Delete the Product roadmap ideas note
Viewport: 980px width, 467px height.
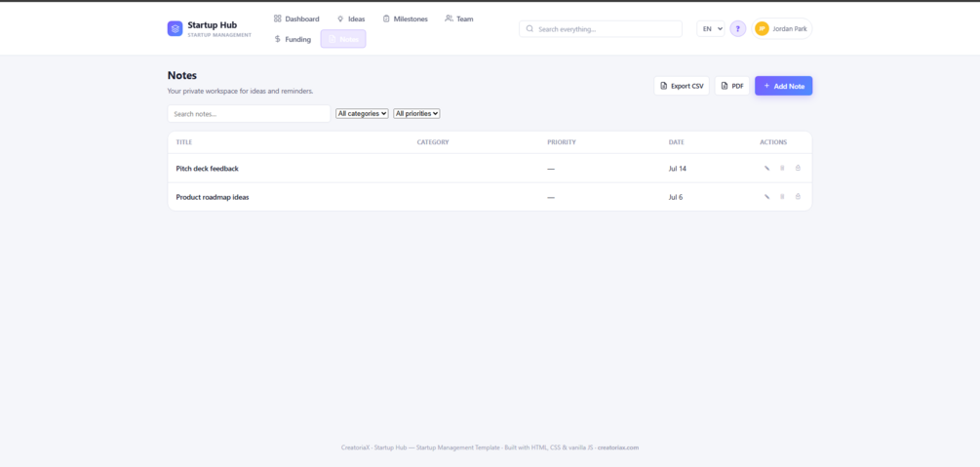click(x=782, y=197)
